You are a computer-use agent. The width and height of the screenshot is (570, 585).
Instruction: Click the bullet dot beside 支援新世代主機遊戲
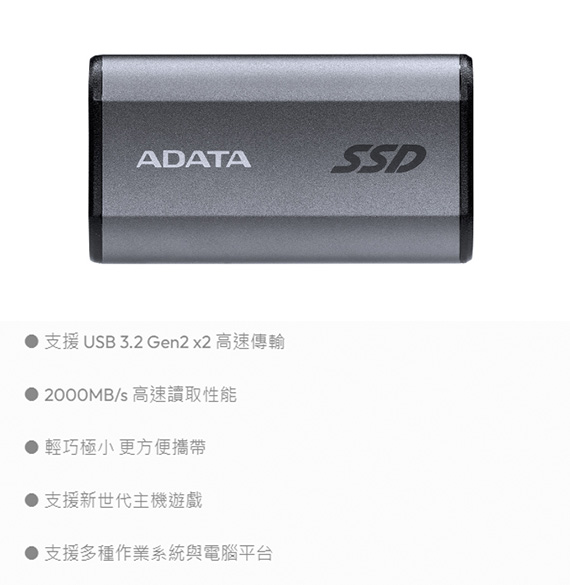tap(32, 500)
